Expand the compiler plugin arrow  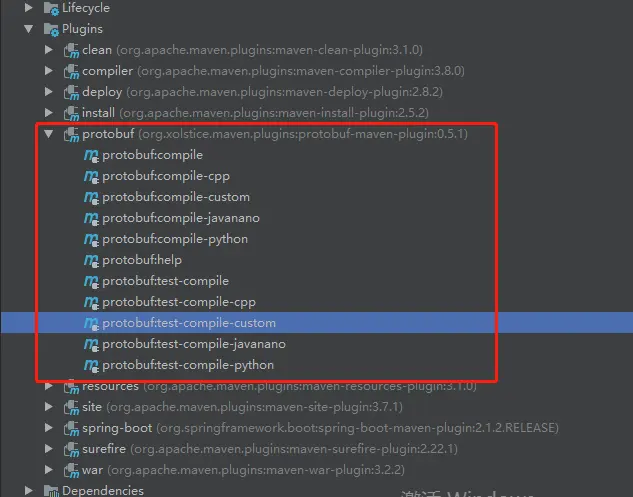point(49,71)
